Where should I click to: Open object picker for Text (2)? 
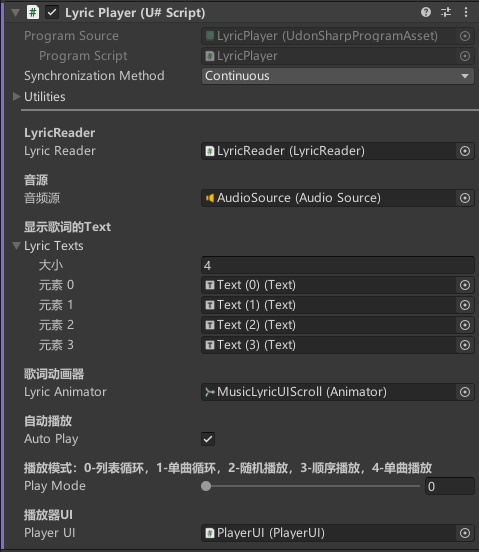(465, 325)
